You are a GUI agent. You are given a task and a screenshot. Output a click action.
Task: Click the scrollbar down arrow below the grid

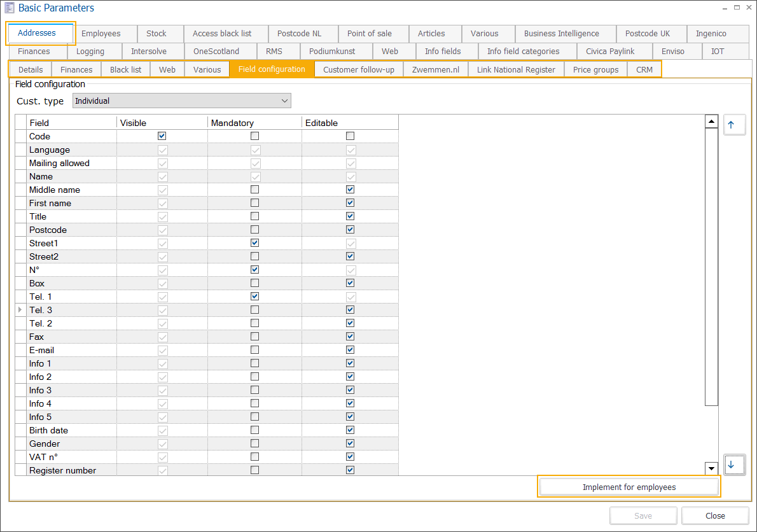[711, 468]
